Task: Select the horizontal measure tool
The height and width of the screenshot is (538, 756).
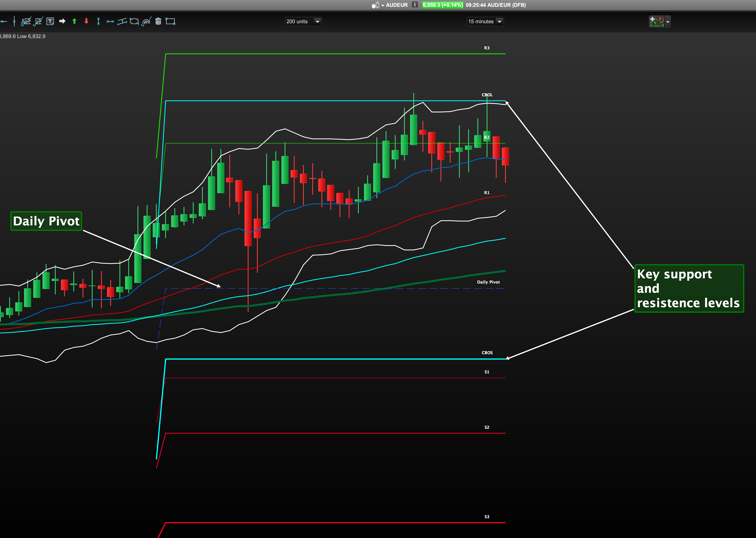Action: pos(110,21)
